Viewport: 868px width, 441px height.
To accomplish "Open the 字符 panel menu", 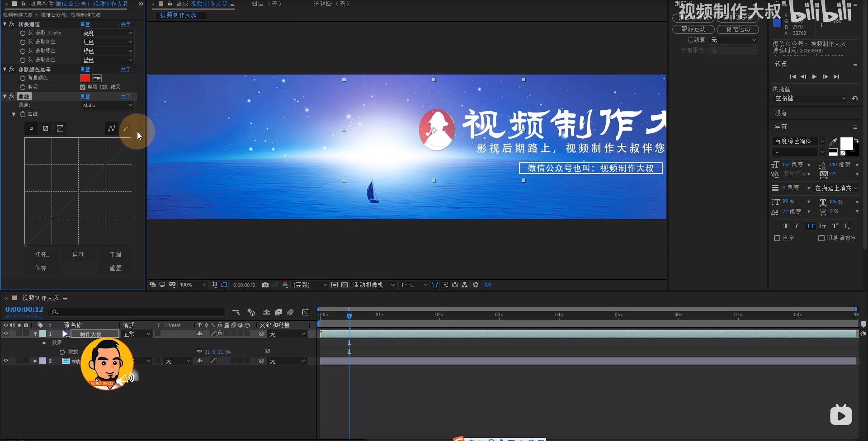I will tap(855, 127).
